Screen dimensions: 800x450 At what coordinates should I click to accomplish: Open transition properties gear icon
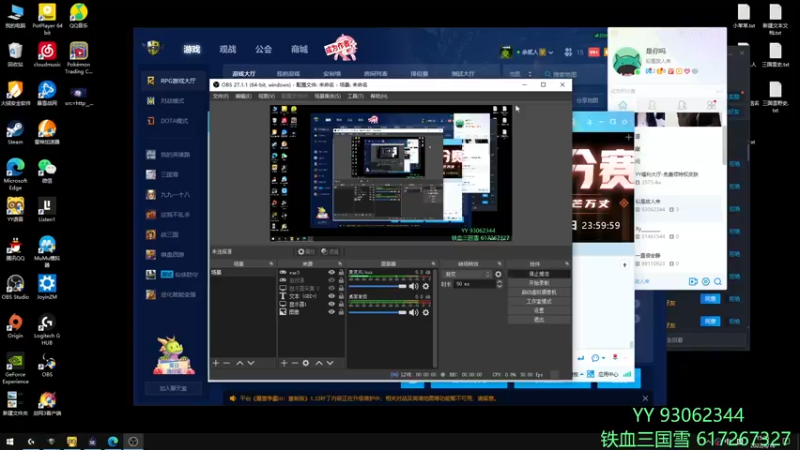[498, 274]
